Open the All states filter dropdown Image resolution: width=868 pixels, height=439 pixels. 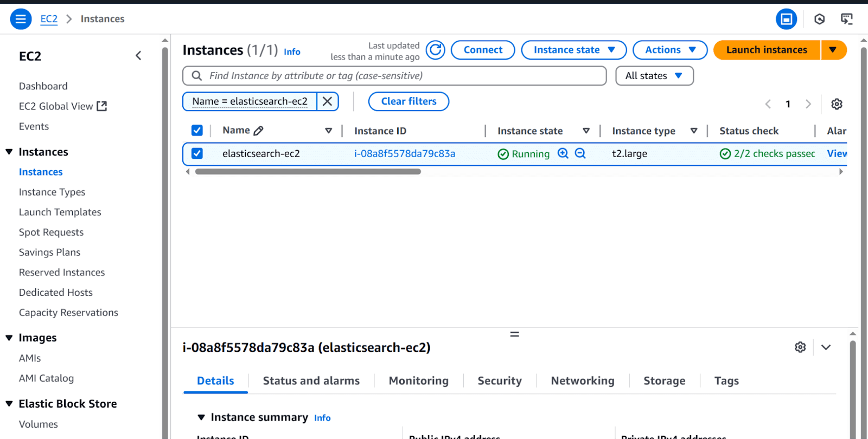654,76
